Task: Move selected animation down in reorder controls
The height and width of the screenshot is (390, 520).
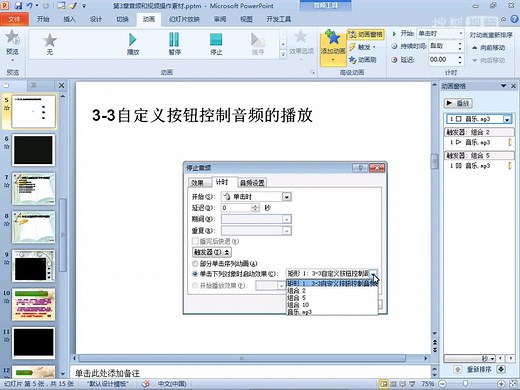Action: tap(501, 369)
